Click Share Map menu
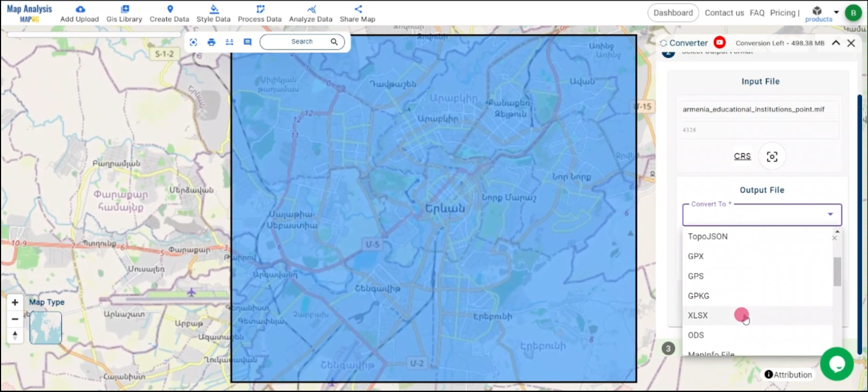The image size is (868, 392). point(358,14)
